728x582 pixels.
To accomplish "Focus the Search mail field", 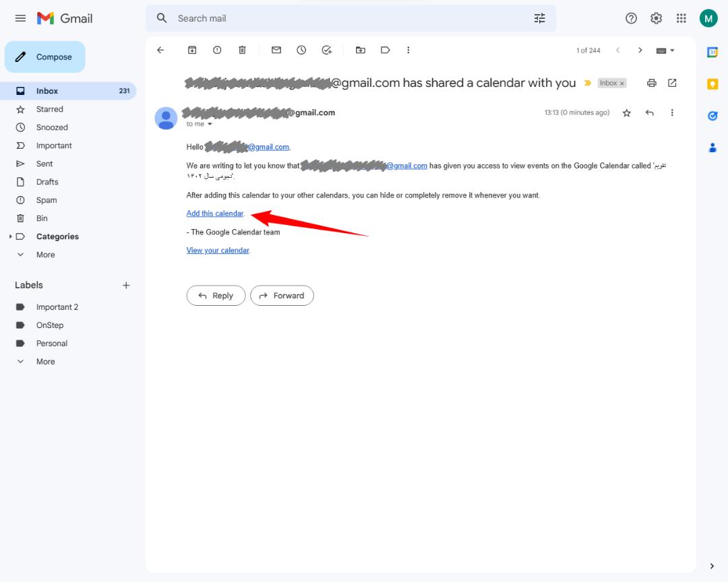I will (351, 19).
